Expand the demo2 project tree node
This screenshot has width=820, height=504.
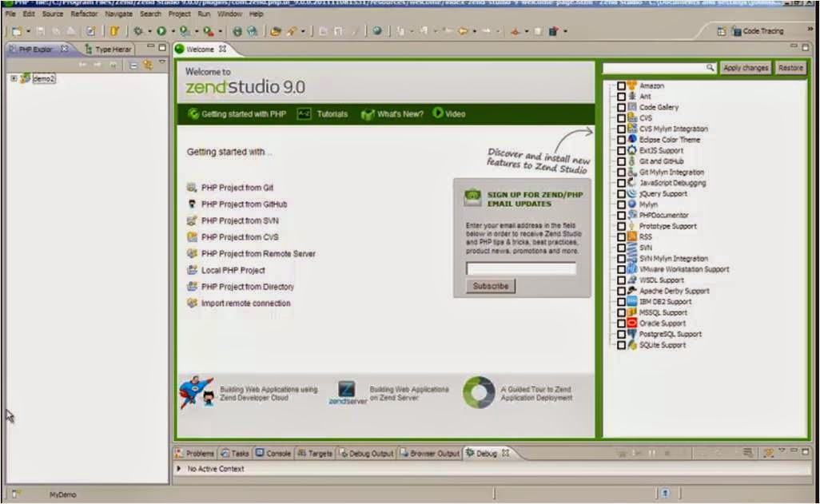14,78
